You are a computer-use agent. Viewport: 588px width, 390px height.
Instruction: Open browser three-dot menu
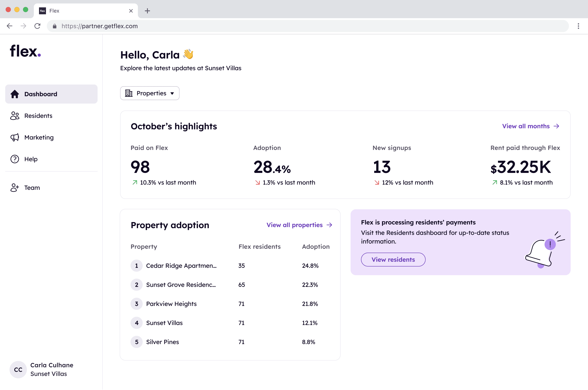578,26
